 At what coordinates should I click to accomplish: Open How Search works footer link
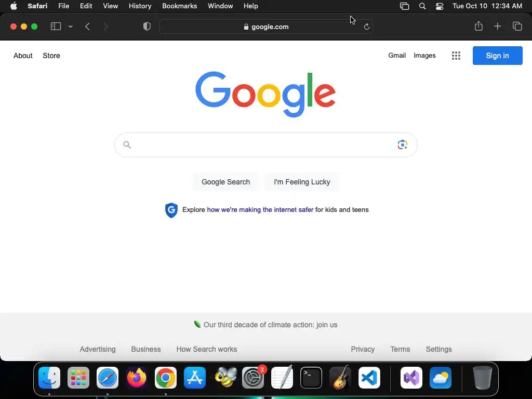coord(207,349)
